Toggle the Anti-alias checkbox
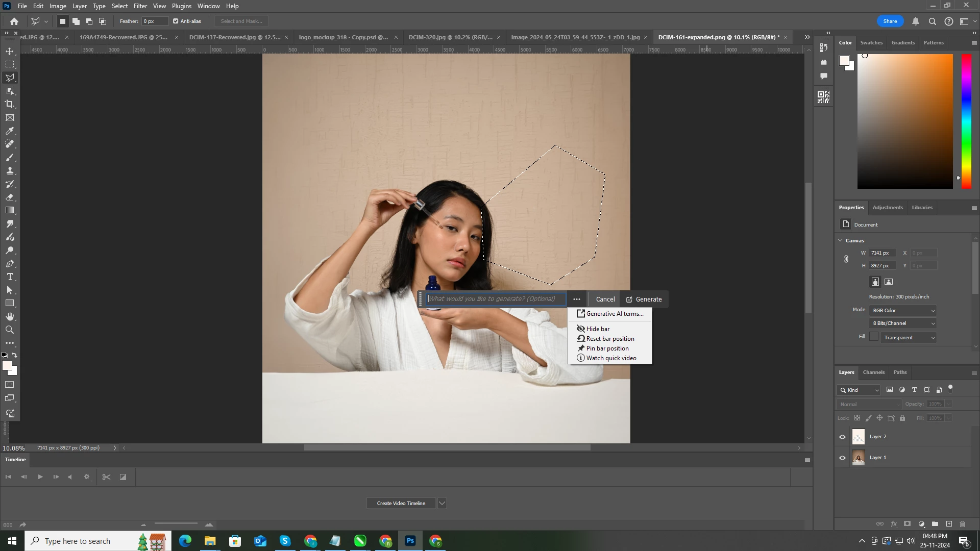The width and height of the screenshot is (980, 551). point(176,21)
